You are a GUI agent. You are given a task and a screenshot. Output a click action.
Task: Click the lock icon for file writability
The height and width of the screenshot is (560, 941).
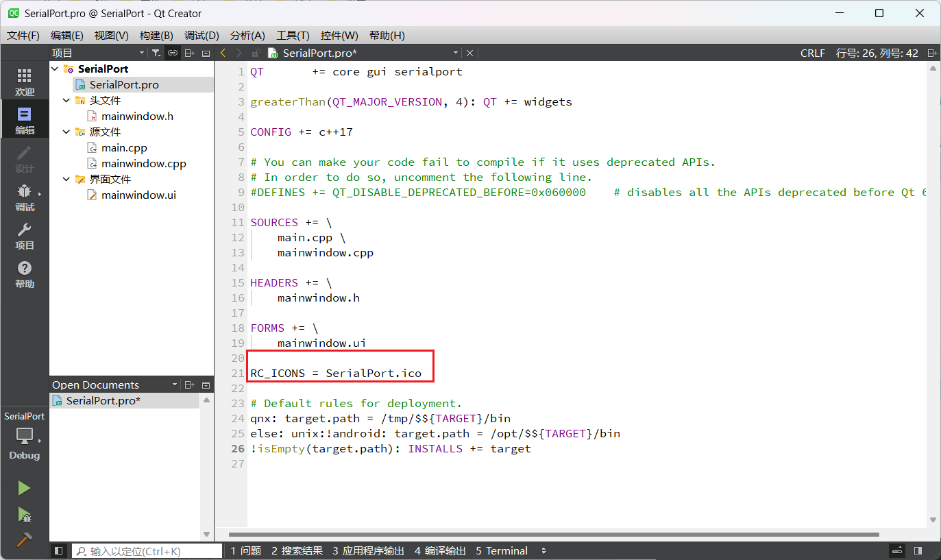256,53
